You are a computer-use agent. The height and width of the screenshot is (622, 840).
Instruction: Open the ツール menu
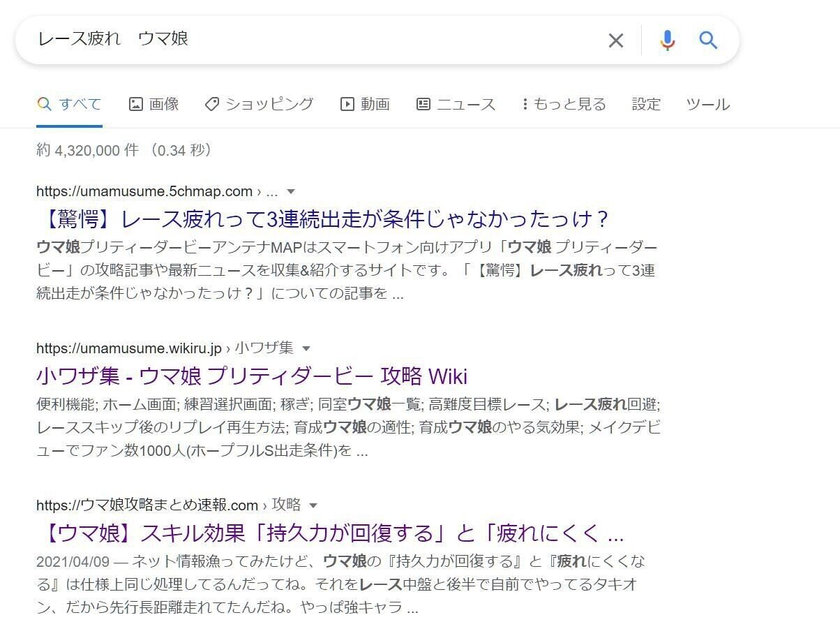[x=707, y=103]
